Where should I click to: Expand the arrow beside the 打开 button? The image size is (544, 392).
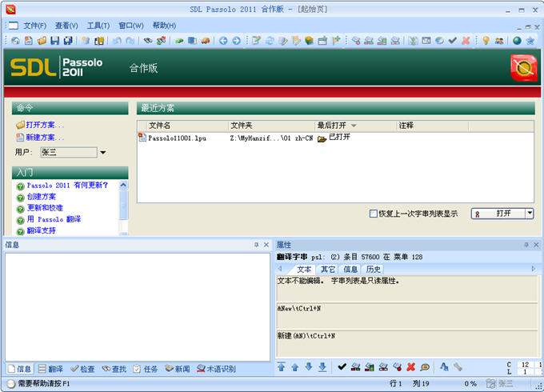click(x=529, y=214)
